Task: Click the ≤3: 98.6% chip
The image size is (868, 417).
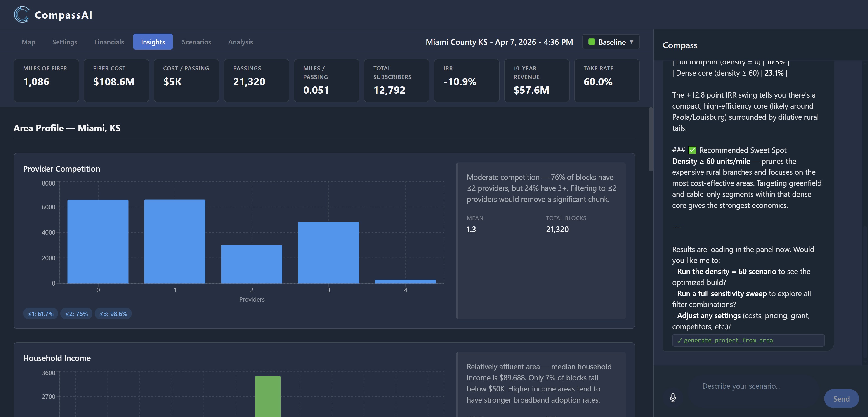Action: point(113,314)
